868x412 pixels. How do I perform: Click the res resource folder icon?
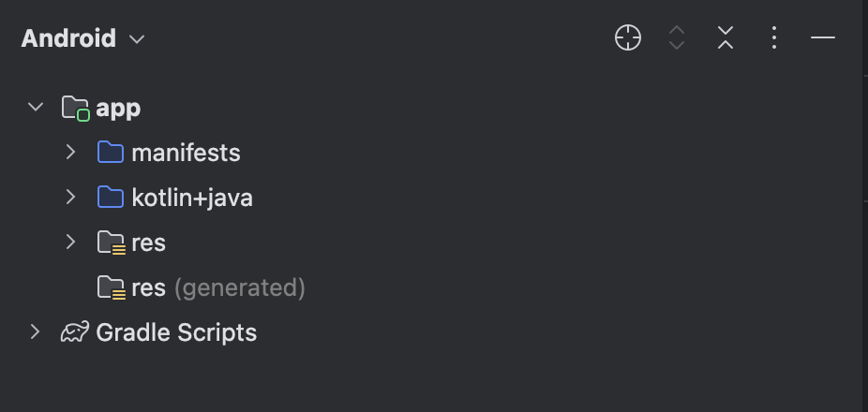[112, 243]
